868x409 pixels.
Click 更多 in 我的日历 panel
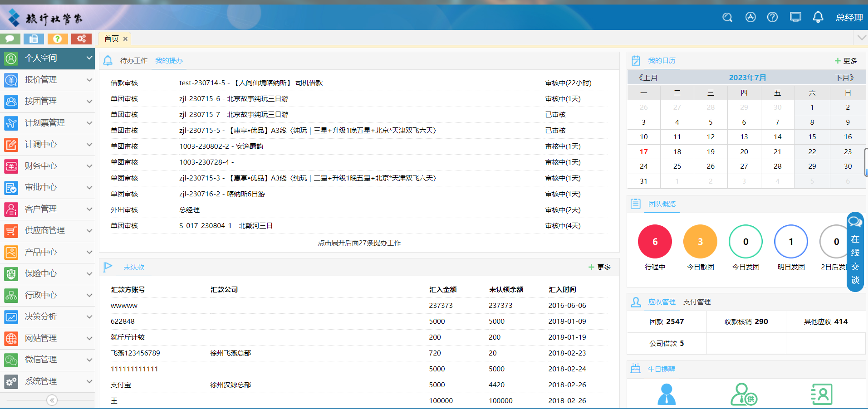(x=846, y=61)
